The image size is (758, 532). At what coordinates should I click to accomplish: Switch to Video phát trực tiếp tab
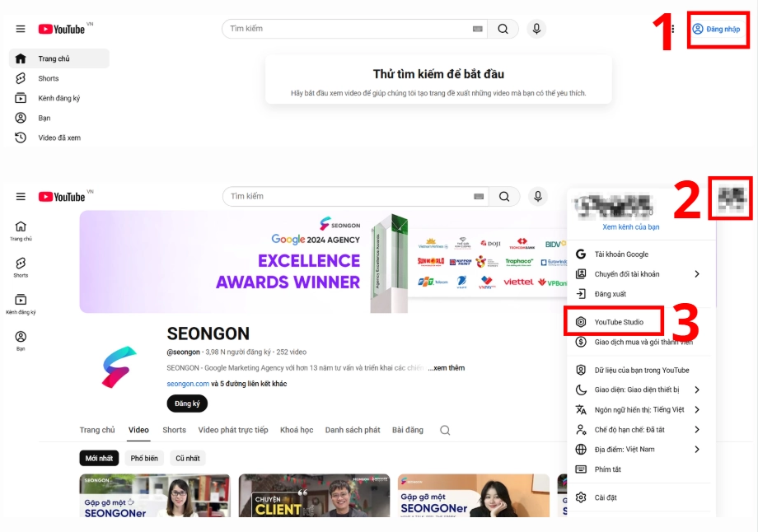[x=233, y=430]
